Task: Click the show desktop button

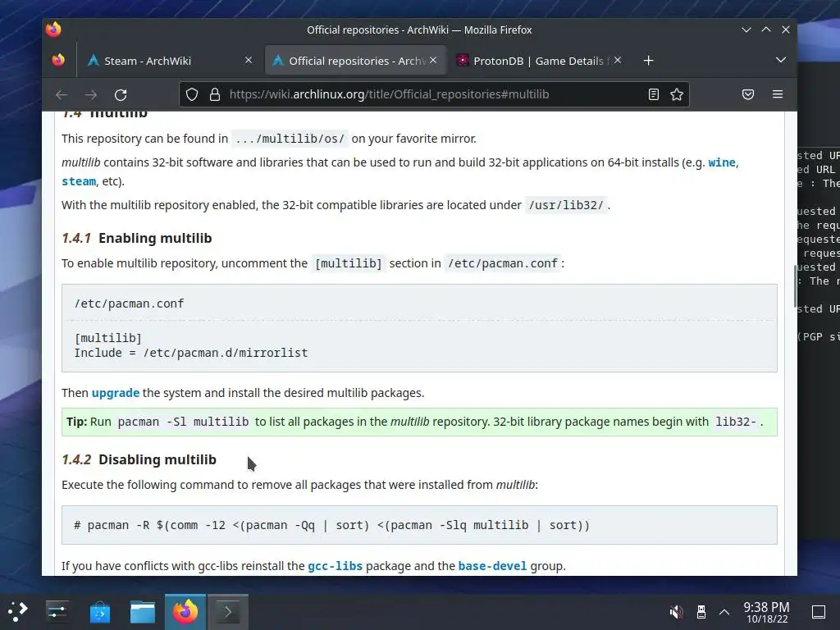Action: click(819, 612)
